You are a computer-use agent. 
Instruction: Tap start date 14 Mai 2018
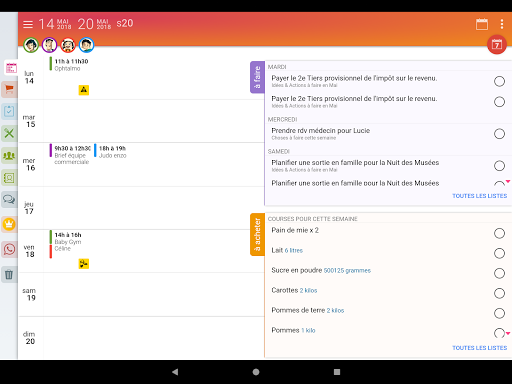pyautogui.click(x=55, y=24)
